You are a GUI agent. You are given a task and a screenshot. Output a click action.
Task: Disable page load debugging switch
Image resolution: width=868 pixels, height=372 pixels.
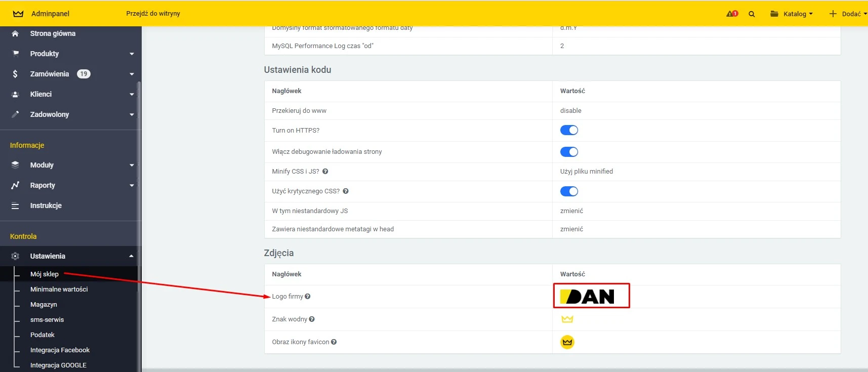[x=569, y=152]
